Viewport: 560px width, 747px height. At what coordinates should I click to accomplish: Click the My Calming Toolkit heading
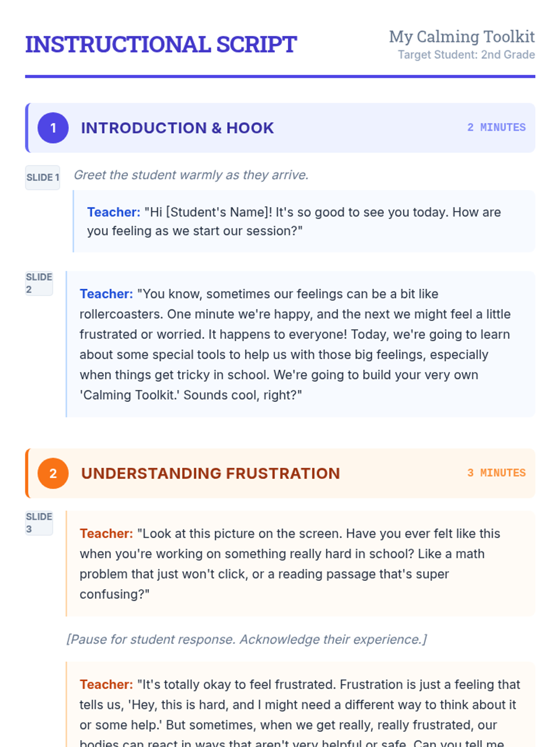pos(462,36)
